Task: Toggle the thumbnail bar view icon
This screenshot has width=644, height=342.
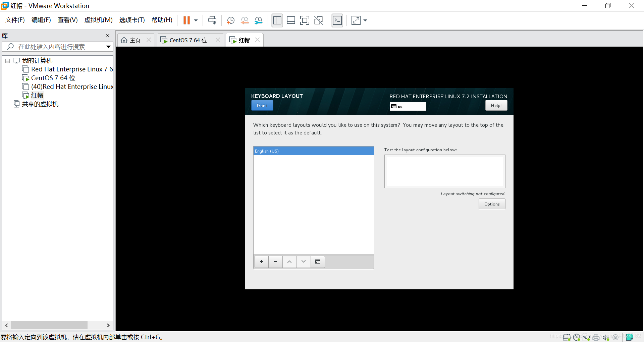Action: (x=291, y=20)
